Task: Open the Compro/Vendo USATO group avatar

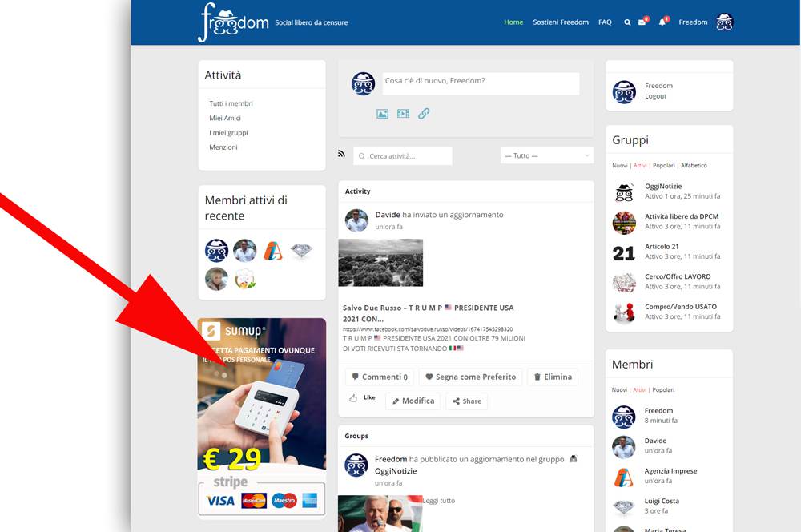Action: click(624, 312)
